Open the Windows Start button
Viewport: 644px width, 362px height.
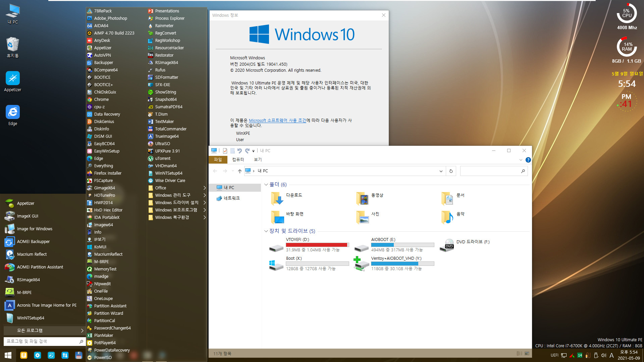(8, 355)
